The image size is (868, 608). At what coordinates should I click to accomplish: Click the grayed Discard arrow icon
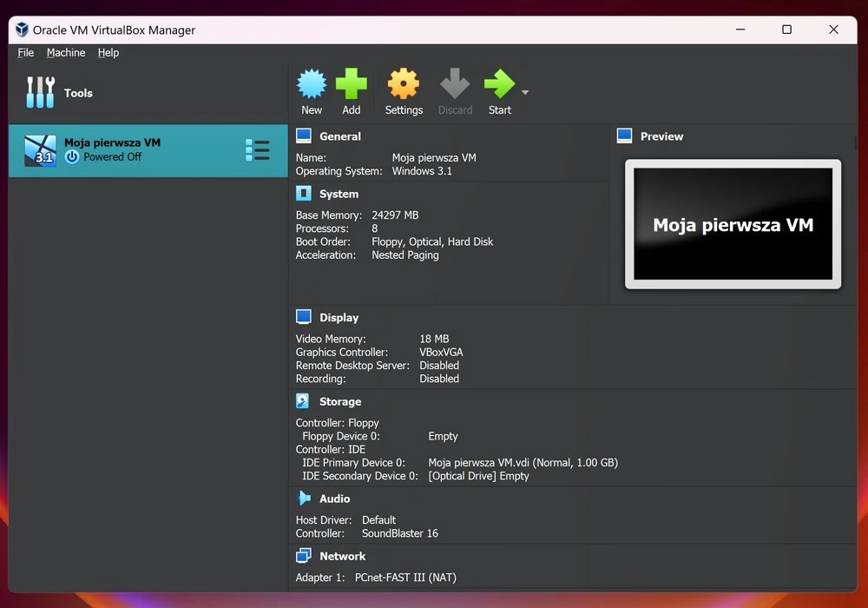point(455,83)
